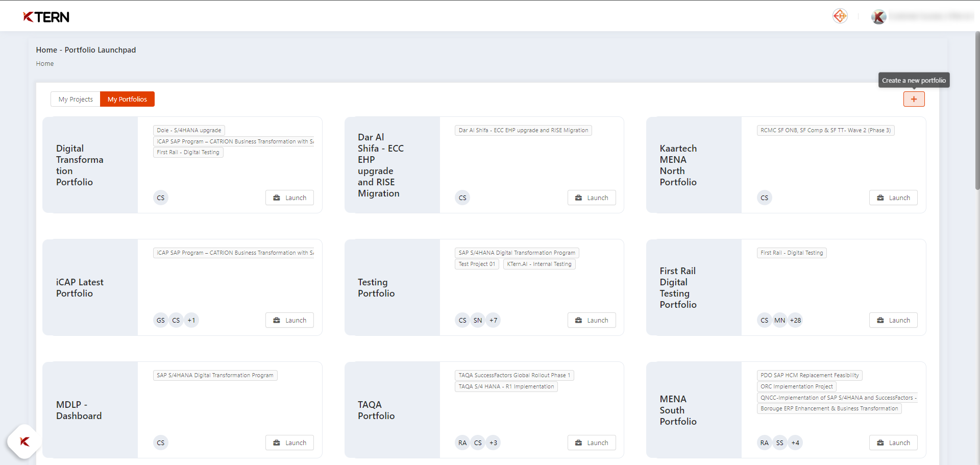Click the Test Project 01 tag
Image resolution: width=980 pixels, height=465 pixels.
tap(477, 264)
